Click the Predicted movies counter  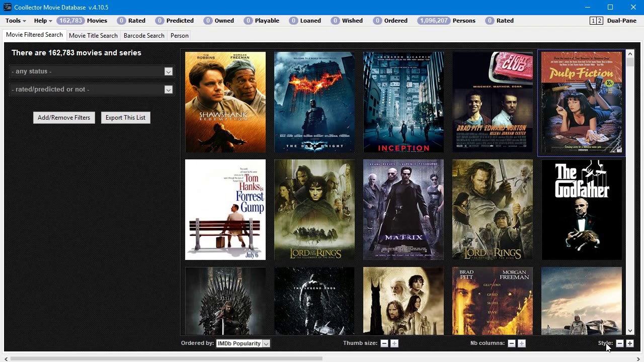[x=175, y=21]
